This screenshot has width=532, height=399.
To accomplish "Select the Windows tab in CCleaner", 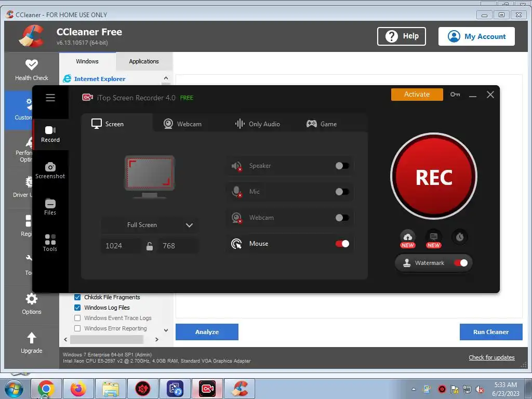I will click(x=87, y=61).
